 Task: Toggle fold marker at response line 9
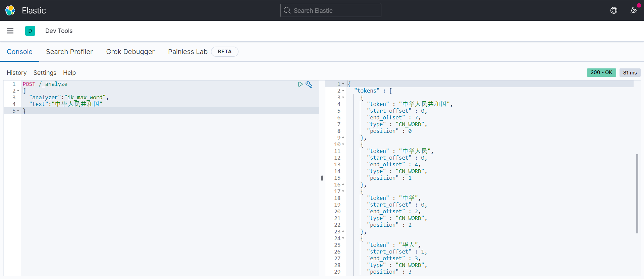343,137
